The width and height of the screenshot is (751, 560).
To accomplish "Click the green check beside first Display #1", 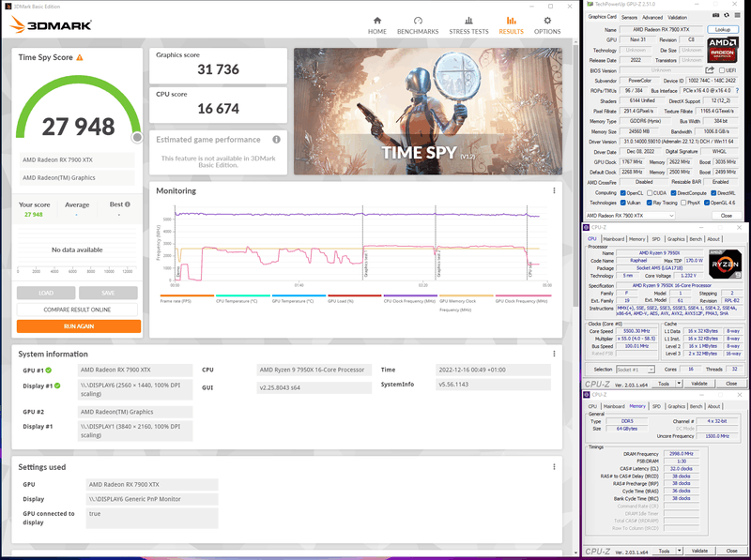I will (x=57, y=386).
